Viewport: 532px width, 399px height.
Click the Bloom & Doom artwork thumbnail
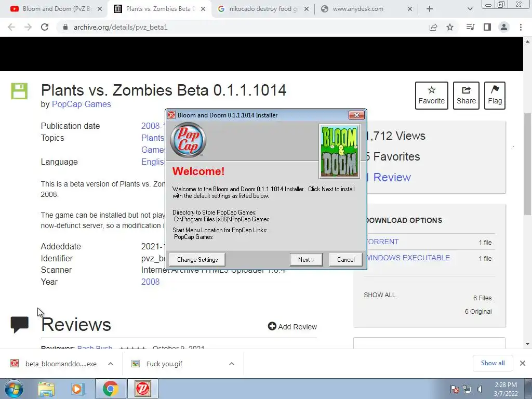click(x=339, y=151)
